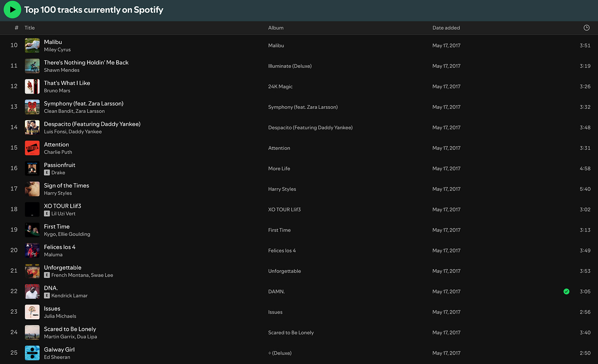Open Despacito track cover art

32,128
